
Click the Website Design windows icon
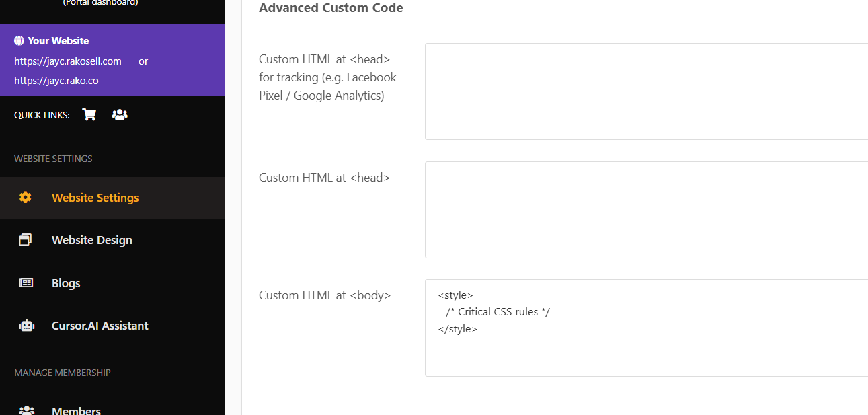26,240
